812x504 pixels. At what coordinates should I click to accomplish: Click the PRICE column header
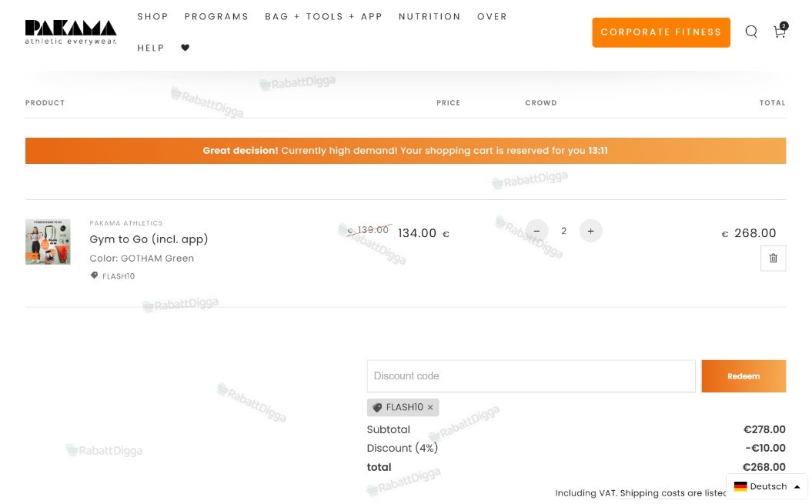pyautogui.click(x=448, y=102)
